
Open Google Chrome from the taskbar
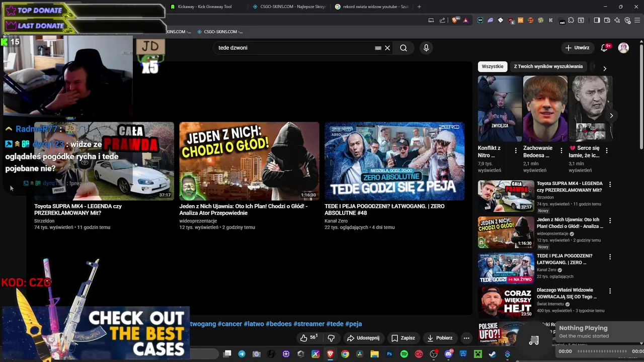(345, 354)
